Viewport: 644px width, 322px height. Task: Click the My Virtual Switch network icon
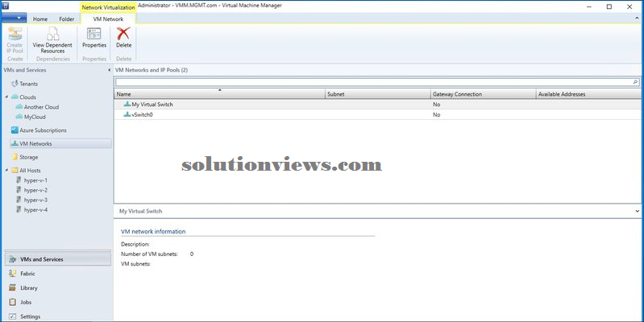tap(127, 105)
